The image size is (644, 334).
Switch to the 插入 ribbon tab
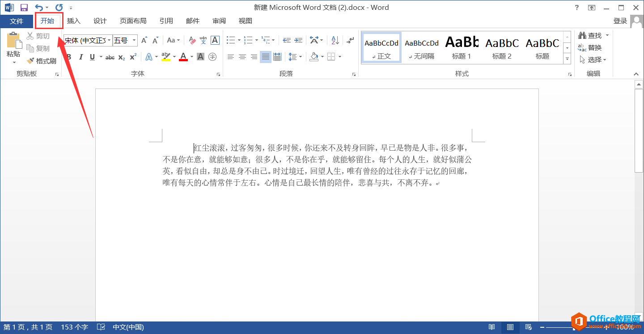pos(73,21)
